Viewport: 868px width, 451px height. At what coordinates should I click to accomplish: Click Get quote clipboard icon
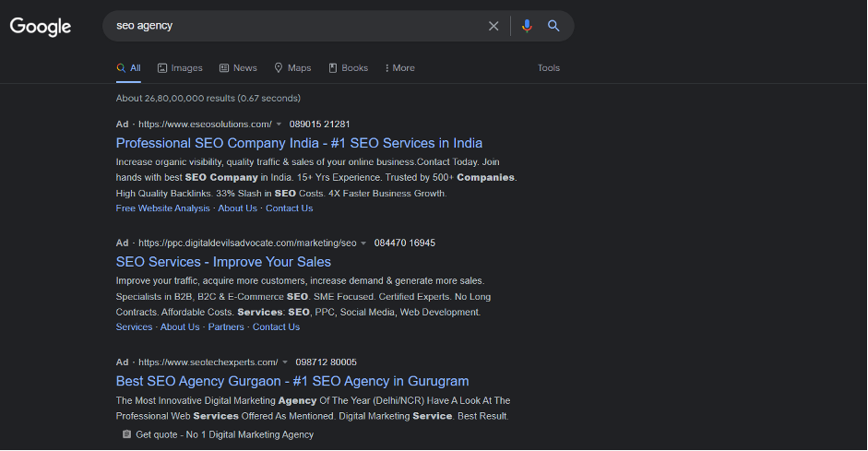[126, 434]
